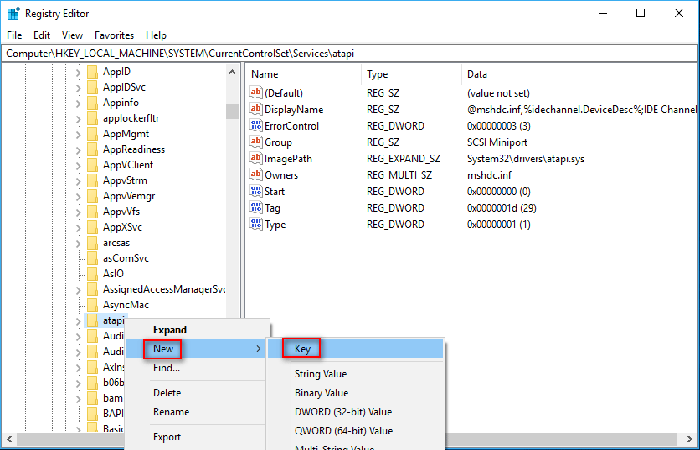
Task: Open the Favorites menu
Action: (114, 35)
